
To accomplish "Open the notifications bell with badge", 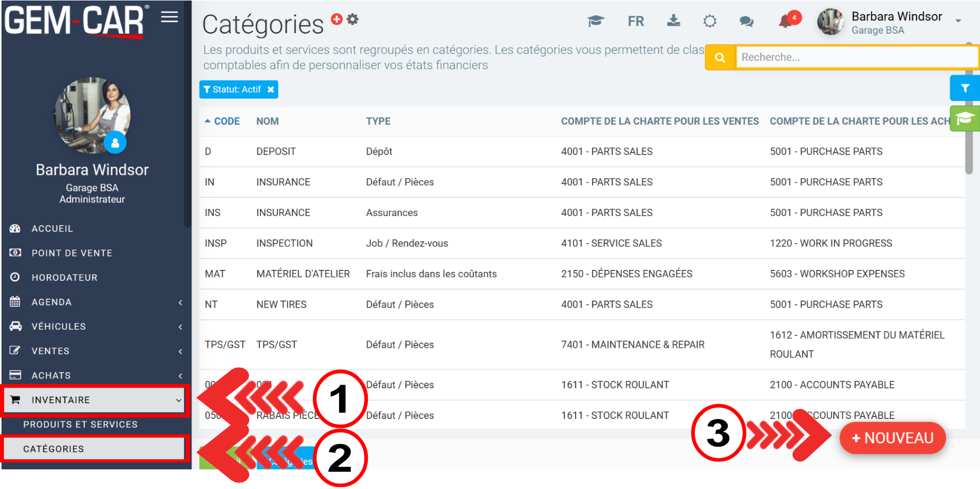I will point(787,21).
